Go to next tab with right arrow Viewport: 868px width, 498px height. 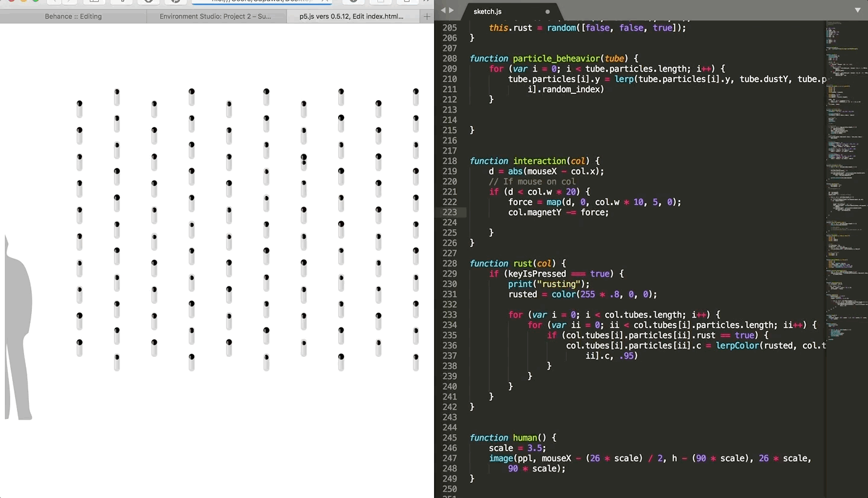(x=451, y=11)
